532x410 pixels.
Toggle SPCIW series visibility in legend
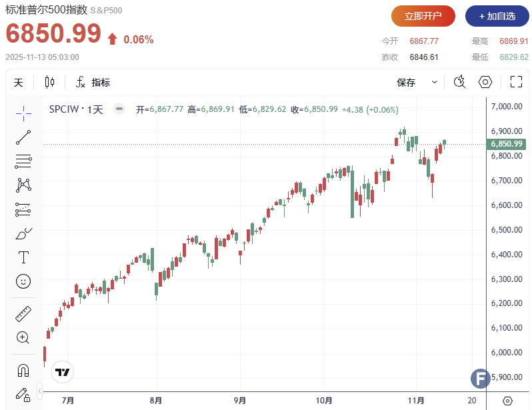(x=119, y=109)
